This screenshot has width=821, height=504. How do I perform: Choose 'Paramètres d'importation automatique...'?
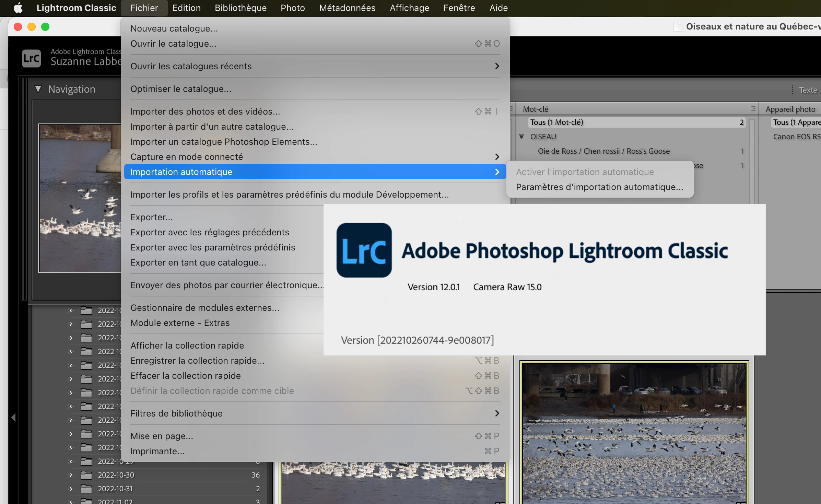pos(599,187)
